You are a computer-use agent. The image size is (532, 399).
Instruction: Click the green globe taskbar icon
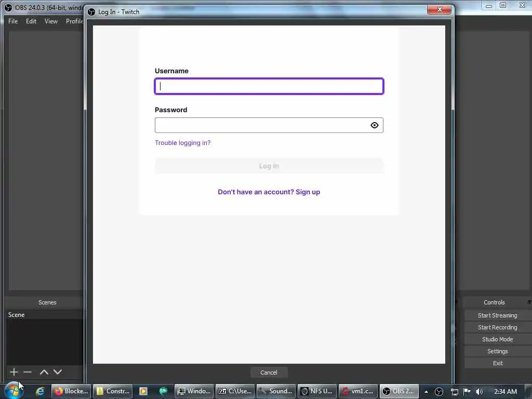click(x=163, y=391)
